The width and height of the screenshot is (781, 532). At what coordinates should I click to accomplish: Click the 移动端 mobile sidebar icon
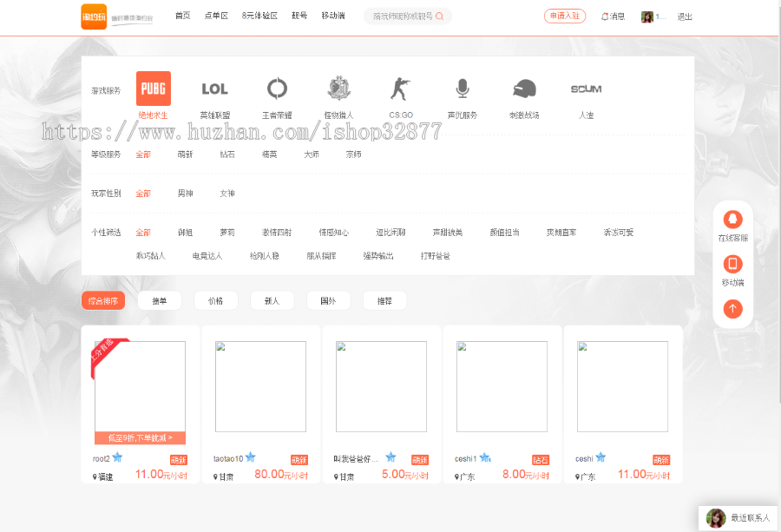[x=732, y=263]
